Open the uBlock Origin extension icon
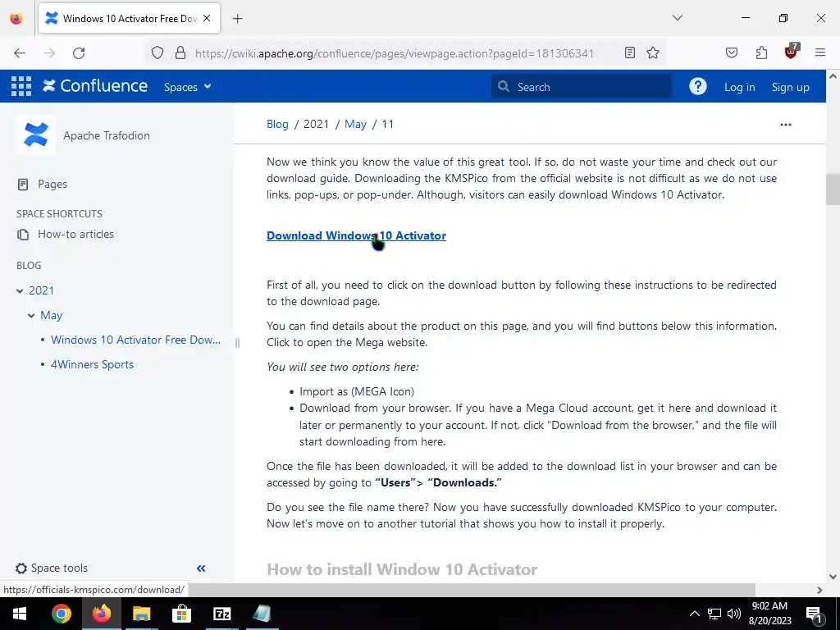 click(x=792, y=52)
